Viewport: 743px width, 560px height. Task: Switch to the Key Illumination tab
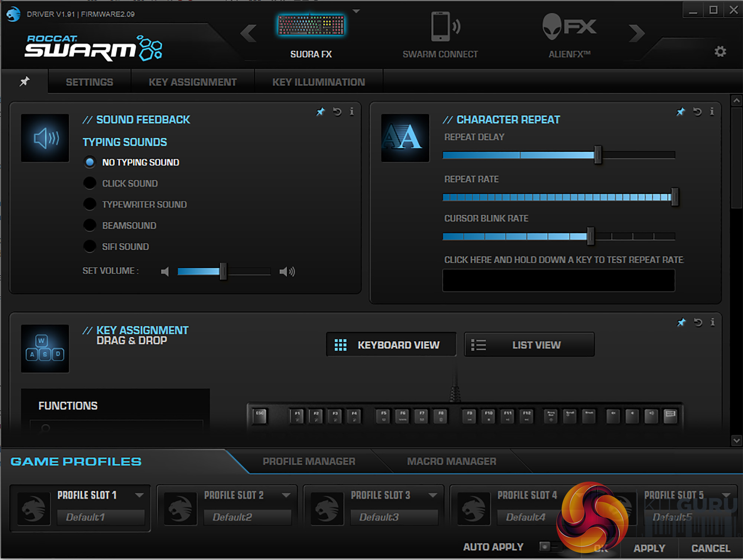pos(318,82)
